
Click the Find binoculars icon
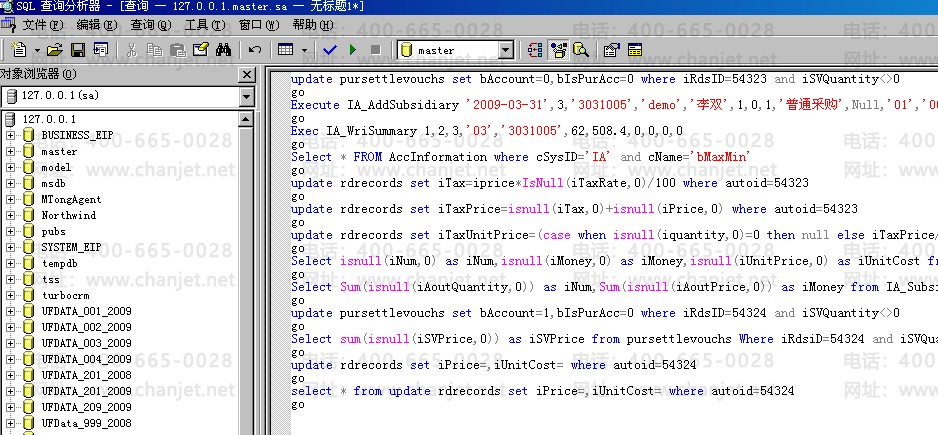pyautogui.click(x=224, y=49)
